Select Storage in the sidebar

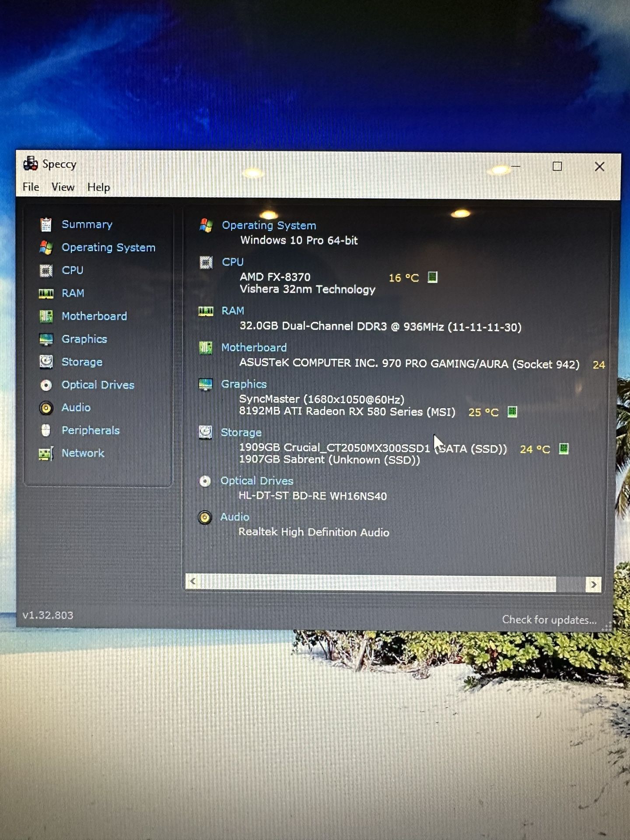(x=82, y=362)
